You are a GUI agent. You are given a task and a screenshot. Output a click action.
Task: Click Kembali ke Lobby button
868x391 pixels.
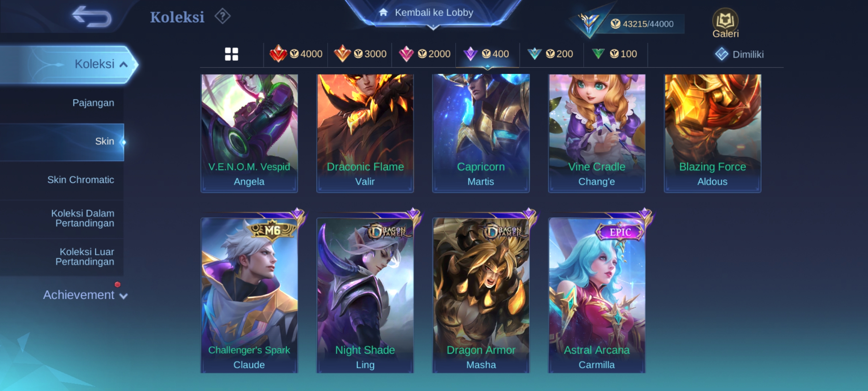[433, 13]
